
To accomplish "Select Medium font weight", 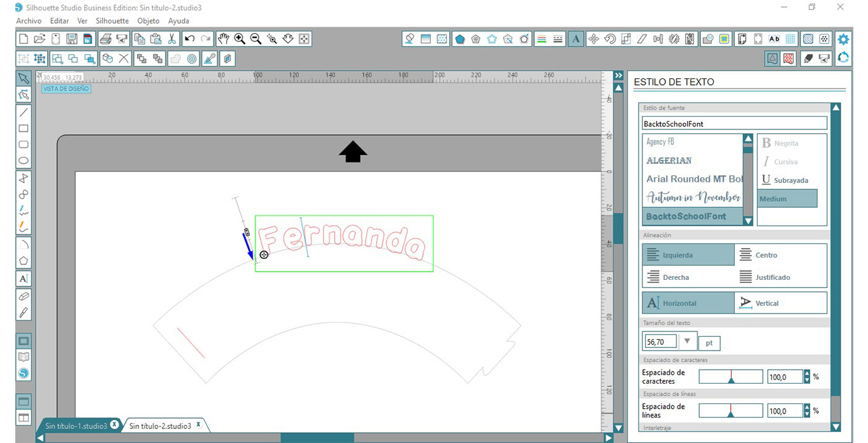I will pyautogui.click(x=787, y=198).
